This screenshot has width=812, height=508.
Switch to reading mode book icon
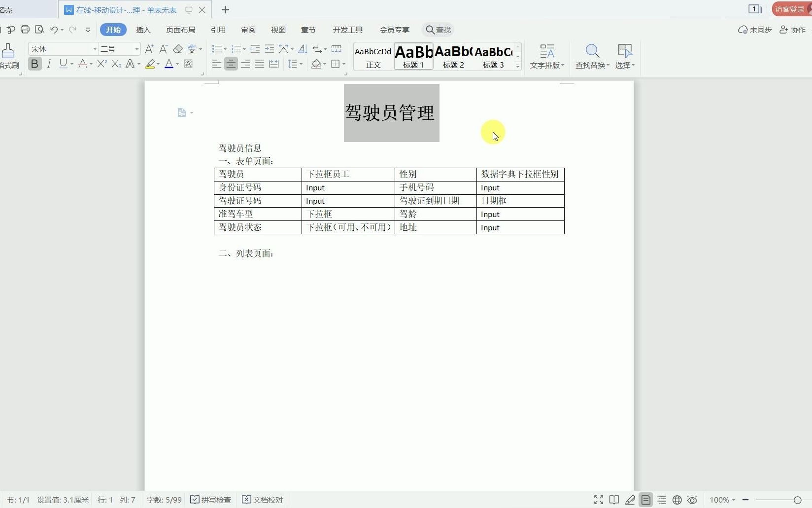click(614, 500)
